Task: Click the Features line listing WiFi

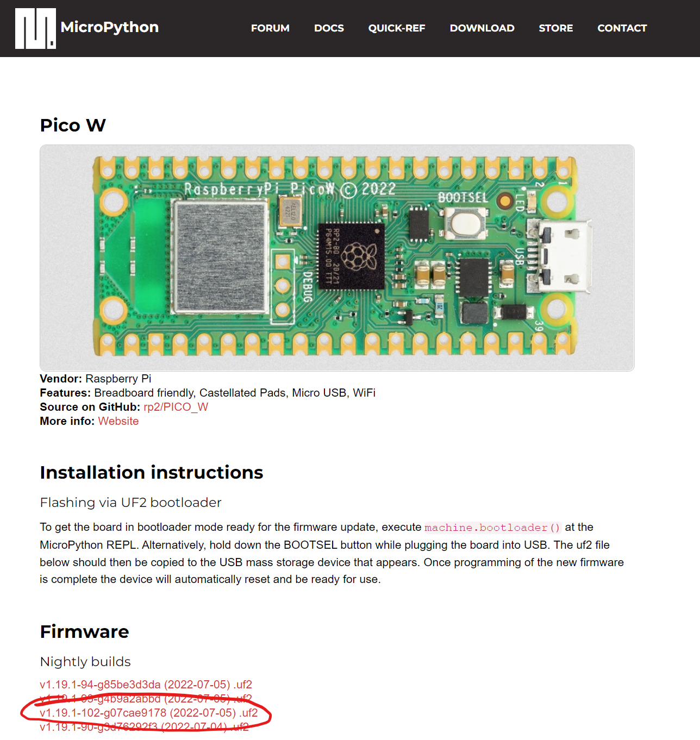Action: (208, 393)
